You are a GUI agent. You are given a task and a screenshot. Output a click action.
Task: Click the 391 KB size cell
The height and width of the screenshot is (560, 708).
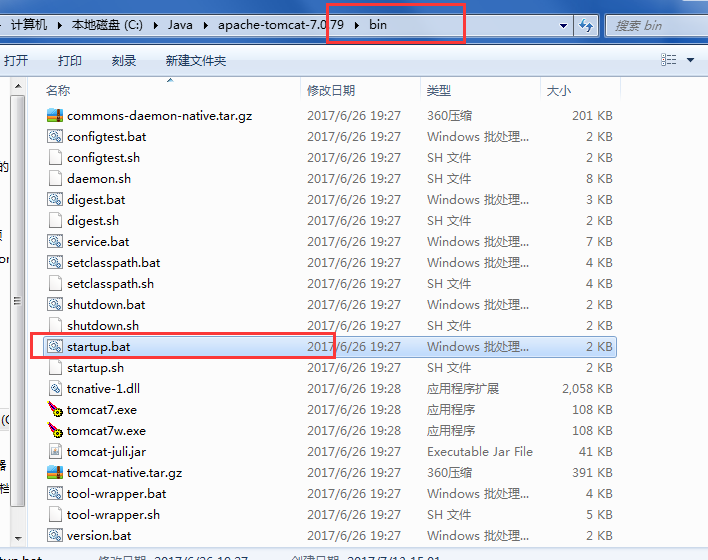pyautogui.click(x=592, y=473)
